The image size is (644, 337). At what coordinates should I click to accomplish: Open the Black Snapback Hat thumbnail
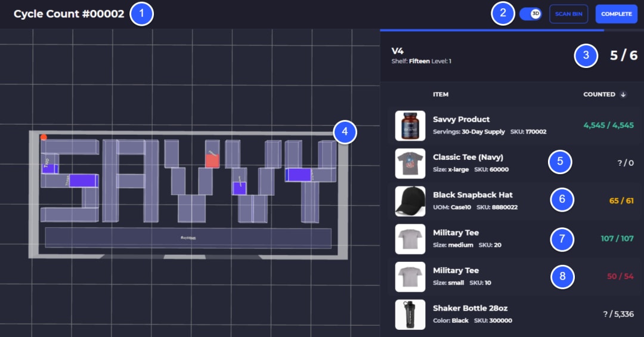(x=410, y=202)
